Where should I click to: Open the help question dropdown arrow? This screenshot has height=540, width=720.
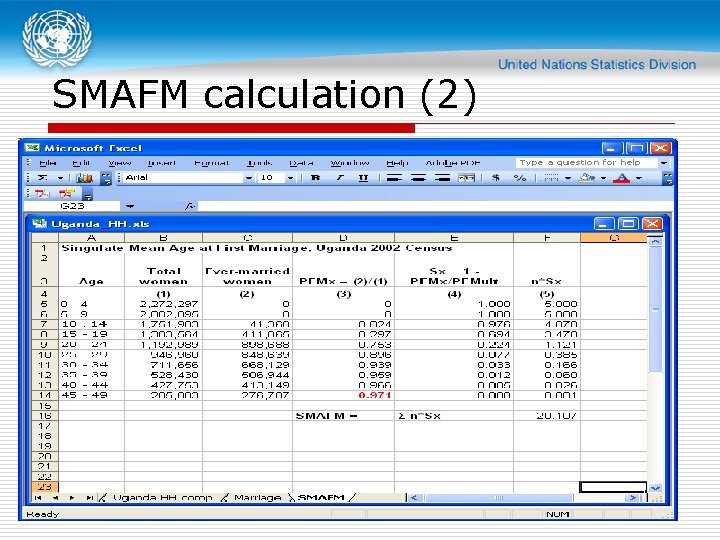(x=664, y=163)
